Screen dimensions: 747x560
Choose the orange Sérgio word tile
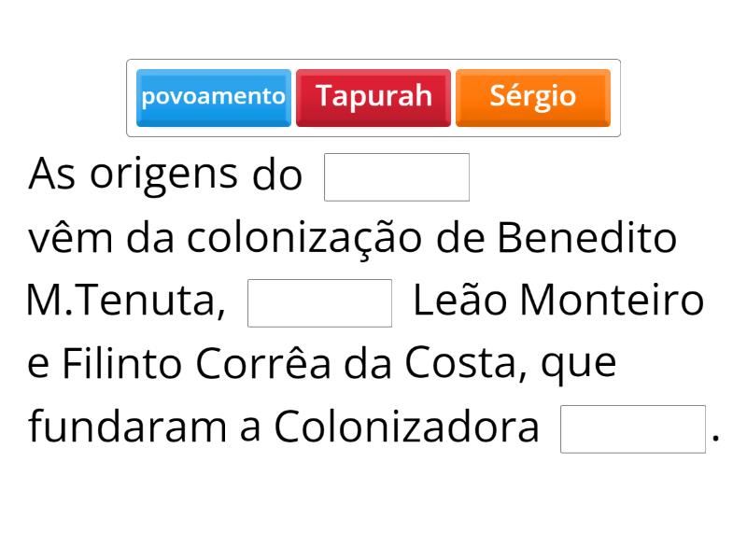(533, 97)
